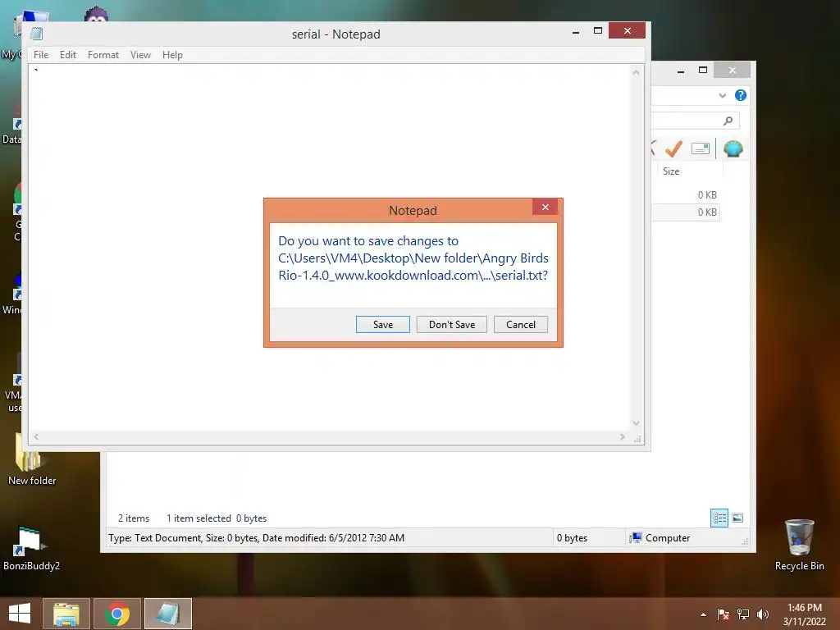840x630 pixels.
Task: Switch Explorer to details view
Action: (x=719, y=518)
